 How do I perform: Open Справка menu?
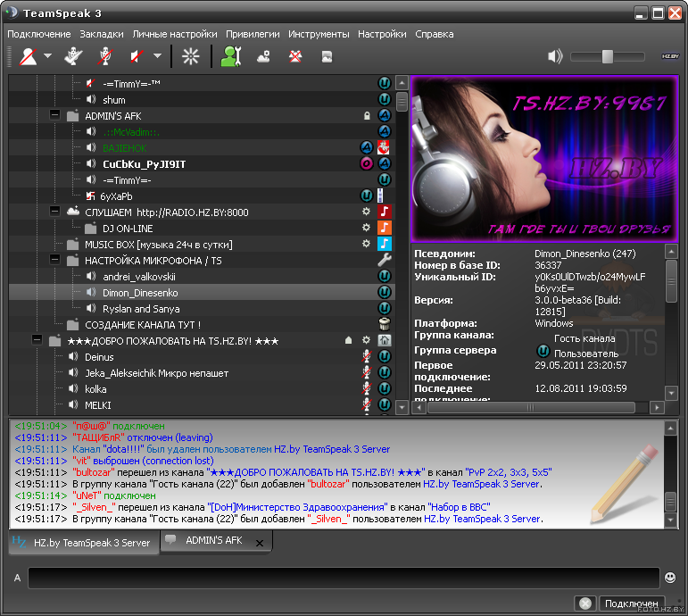point(435,34)
